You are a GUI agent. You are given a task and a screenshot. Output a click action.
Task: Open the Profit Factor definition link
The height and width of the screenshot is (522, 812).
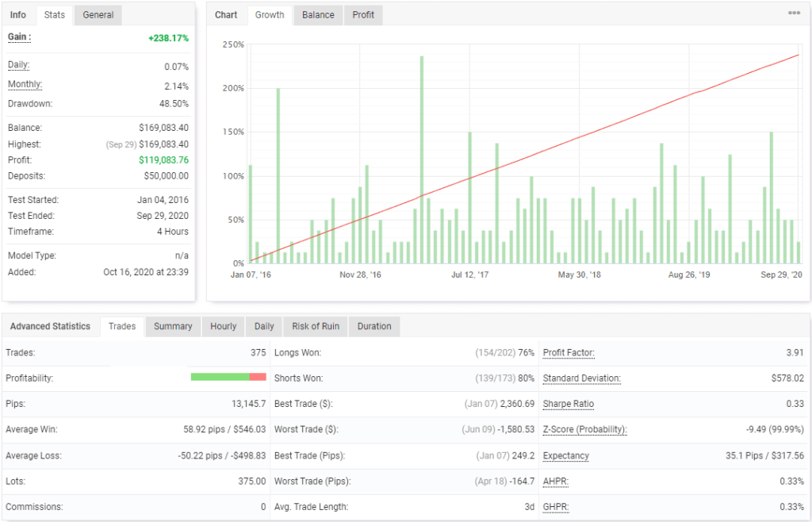click(x=568, y=352)
